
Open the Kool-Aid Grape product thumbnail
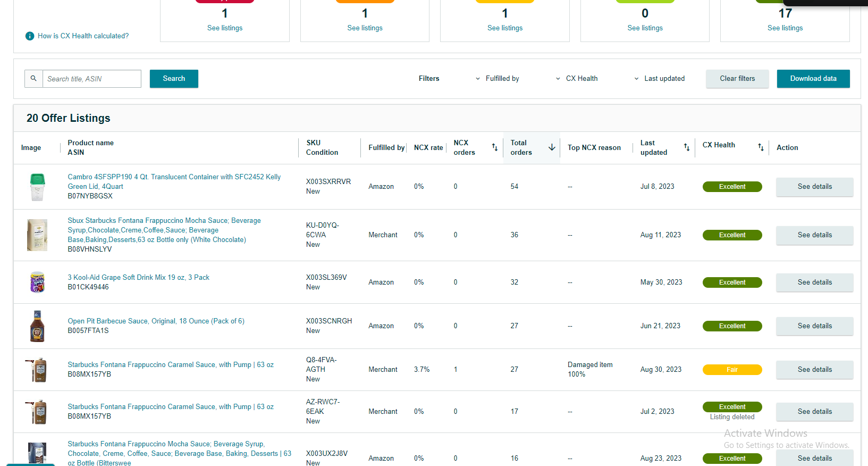pyautogui.click(x=37, y=282)
